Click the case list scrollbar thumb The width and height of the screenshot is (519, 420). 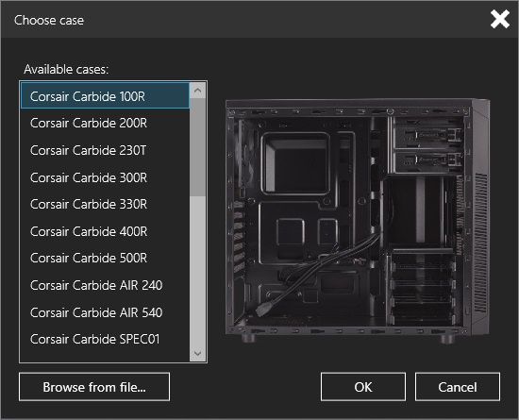(197, 147)
